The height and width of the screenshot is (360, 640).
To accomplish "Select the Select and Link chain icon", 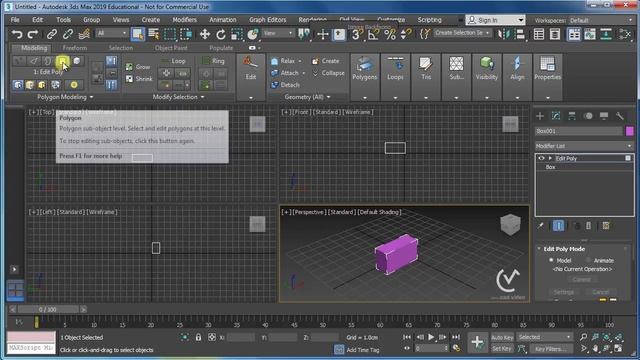I will [x=51, y=34].
